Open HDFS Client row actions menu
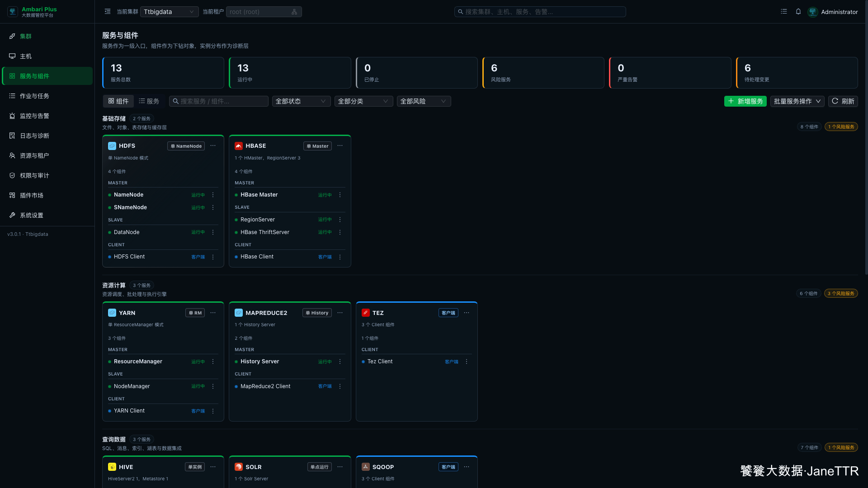 click(x=213, y=257)
